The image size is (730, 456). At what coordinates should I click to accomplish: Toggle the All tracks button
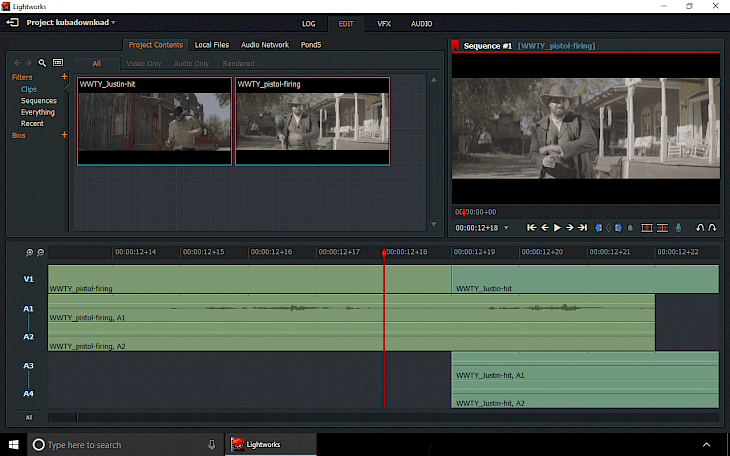pyautogui.click(x=29, y=417)
